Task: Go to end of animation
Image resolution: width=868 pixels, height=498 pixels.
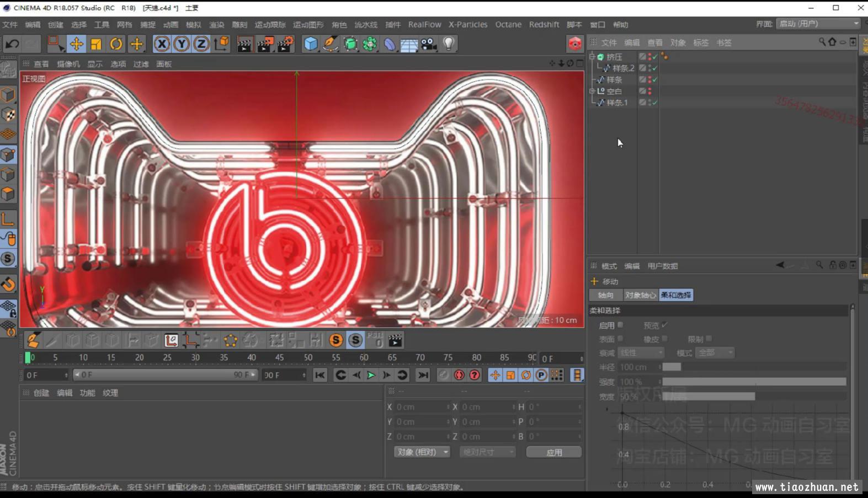Action: (423, 375)
